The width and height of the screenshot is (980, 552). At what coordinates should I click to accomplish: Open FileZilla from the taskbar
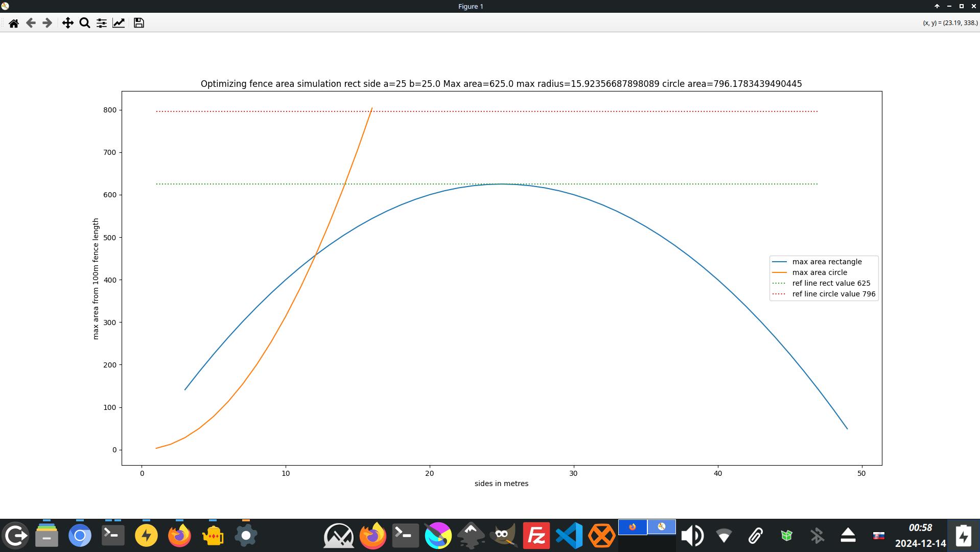pos(536,536)
